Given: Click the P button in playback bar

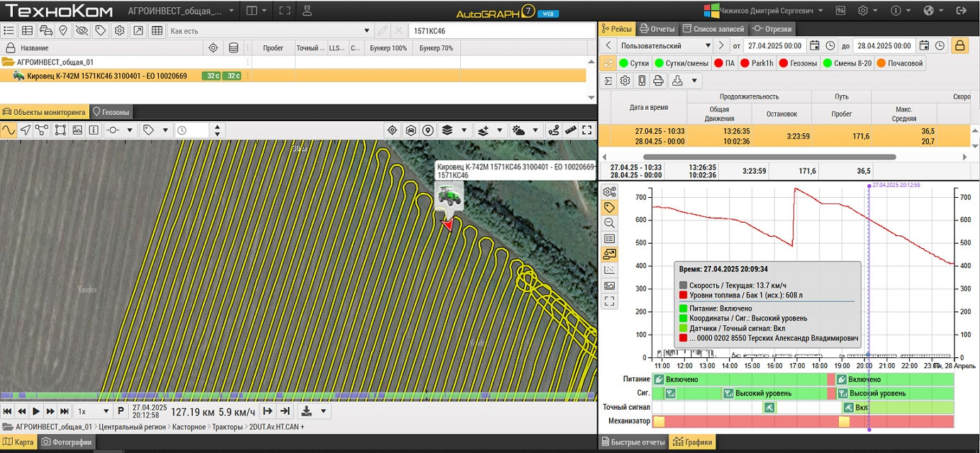Looking at the screenshot, I should 121,411.
